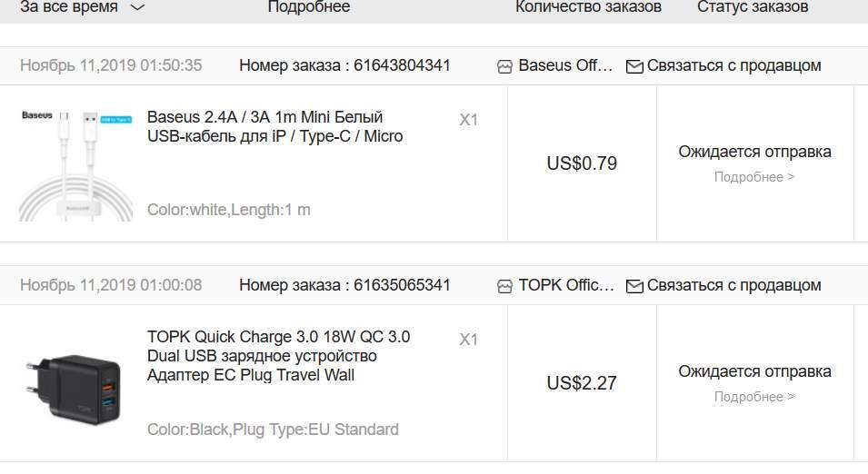Click "Связаться с продавцом" text for TOPK order
Viewport: 868px width, 474px height.
733,285
